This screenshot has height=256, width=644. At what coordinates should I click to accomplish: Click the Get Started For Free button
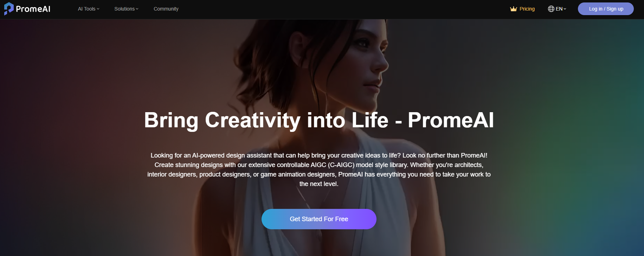(319, 219)
